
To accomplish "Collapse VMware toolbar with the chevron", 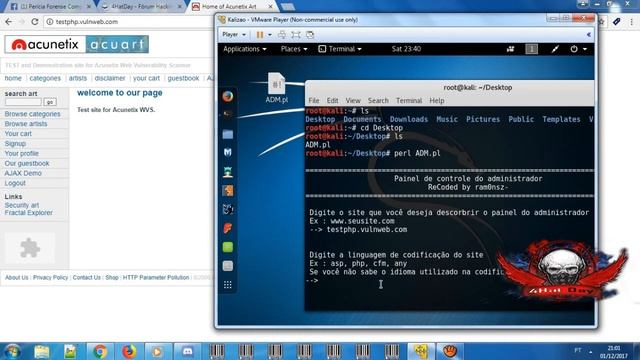I will point(589,35).
